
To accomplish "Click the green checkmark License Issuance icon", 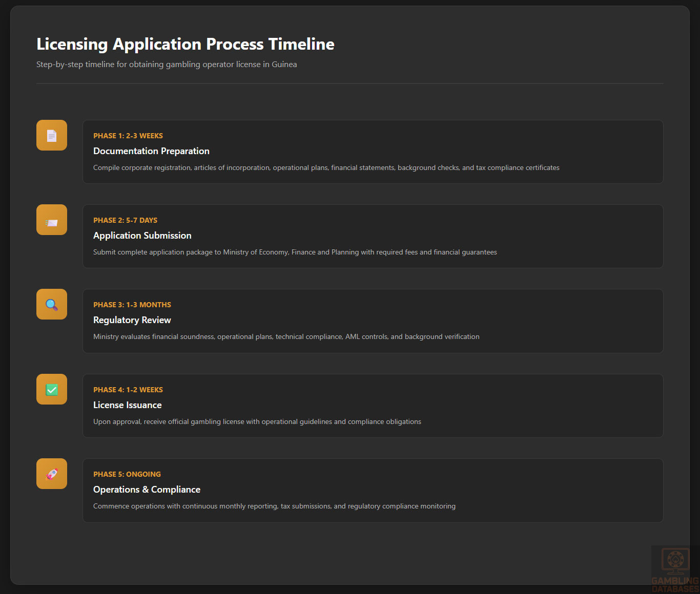I will pos(52,390).
